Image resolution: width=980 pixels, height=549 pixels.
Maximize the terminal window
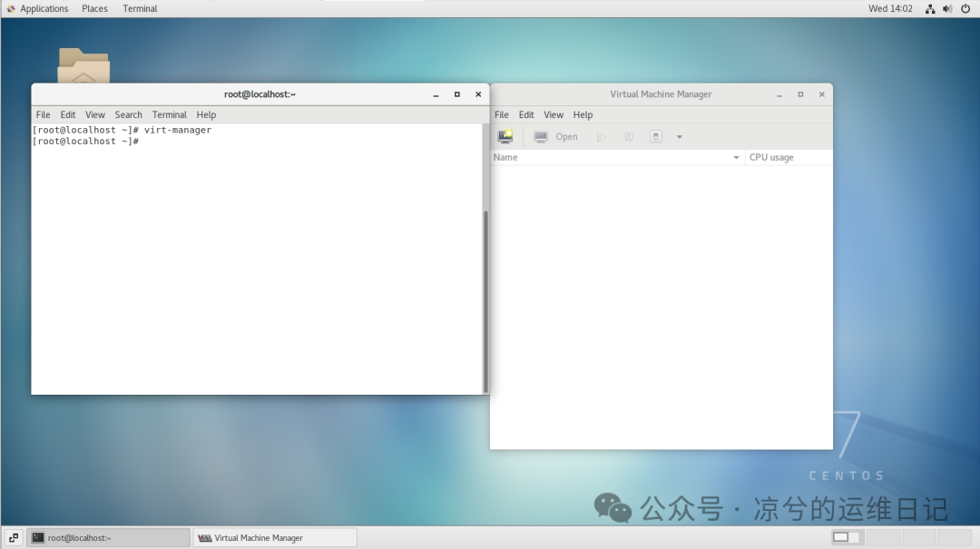pos(456,94)
